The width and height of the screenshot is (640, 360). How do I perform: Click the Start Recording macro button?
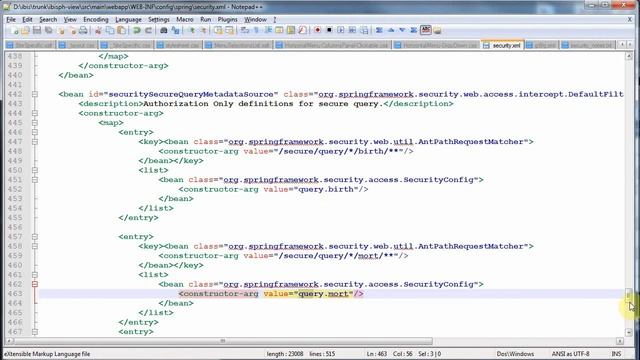pos(317,30)
